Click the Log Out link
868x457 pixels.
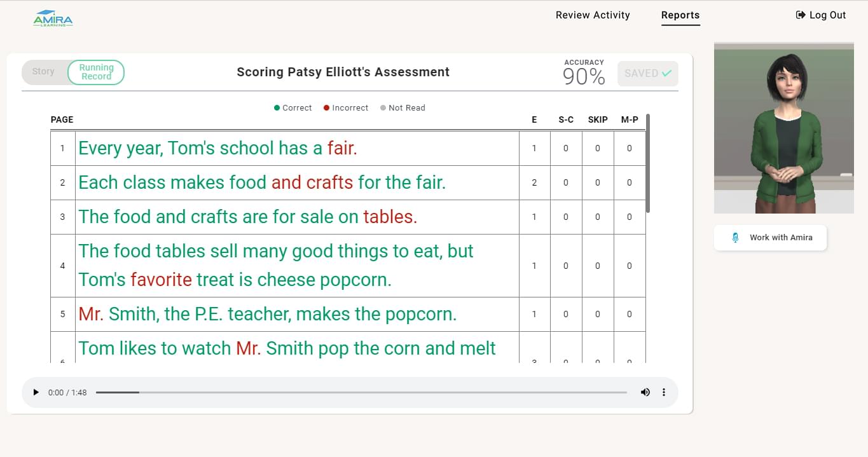coord(821,15)
